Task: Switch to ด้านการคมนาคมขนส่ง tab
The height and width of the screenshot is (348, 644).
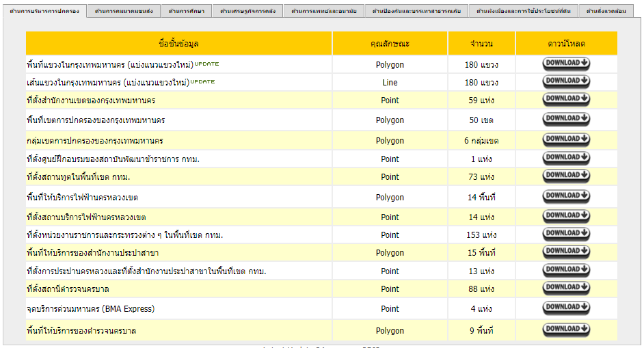Action: click(x=124, y=11)
